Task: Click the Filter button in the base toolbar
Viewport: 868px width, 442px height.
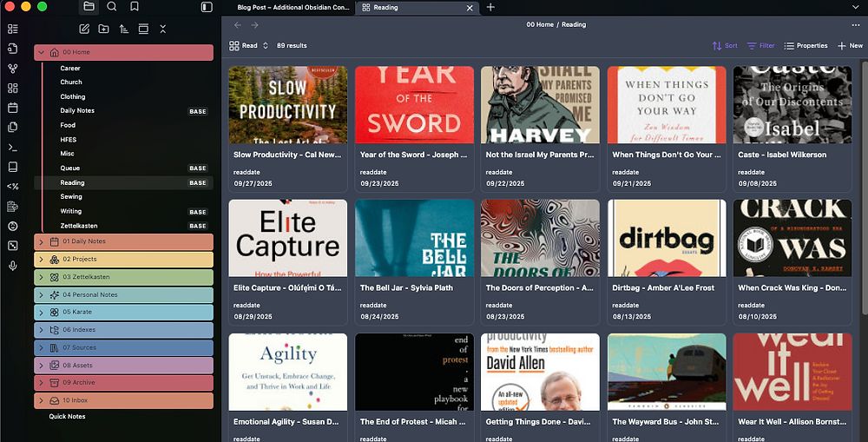Action: click(760, 45)
